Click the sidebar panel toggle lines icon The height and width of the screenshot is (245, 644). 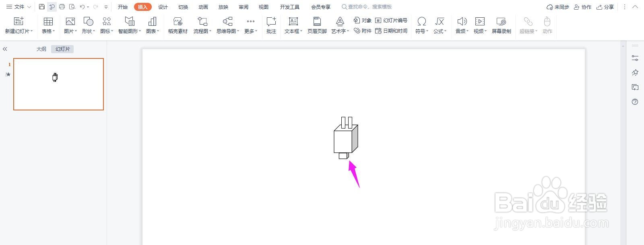tap(635, 45)
